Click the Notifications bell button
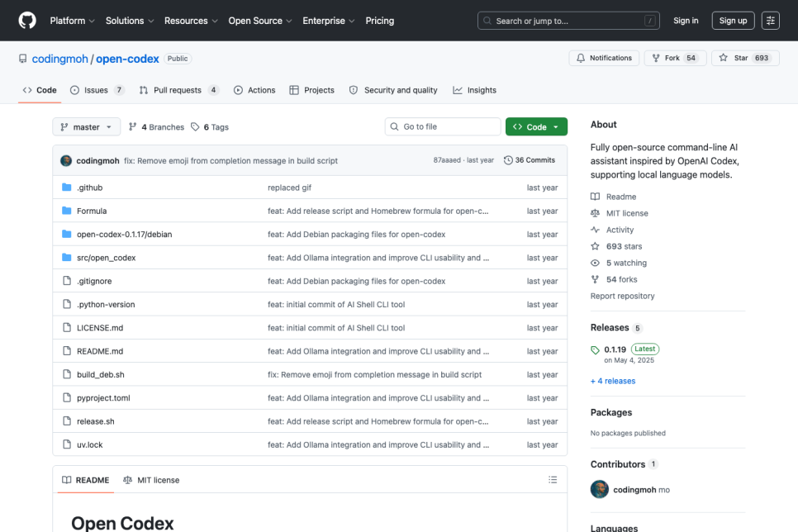 604,58
